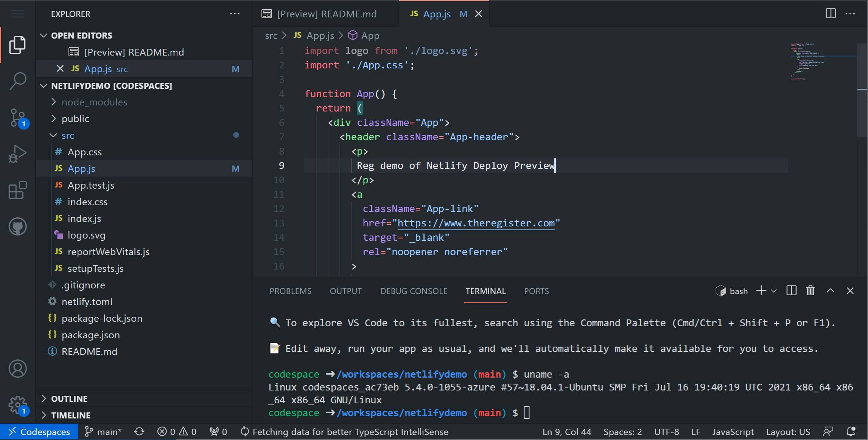Screen dimensions: 868x440
Task: Open the Search view
Action: click(x=17, y=80)
